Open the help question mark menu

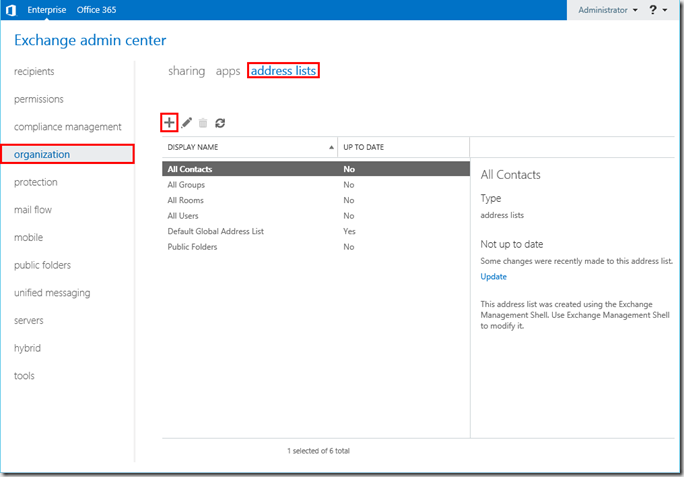[655, 10]
